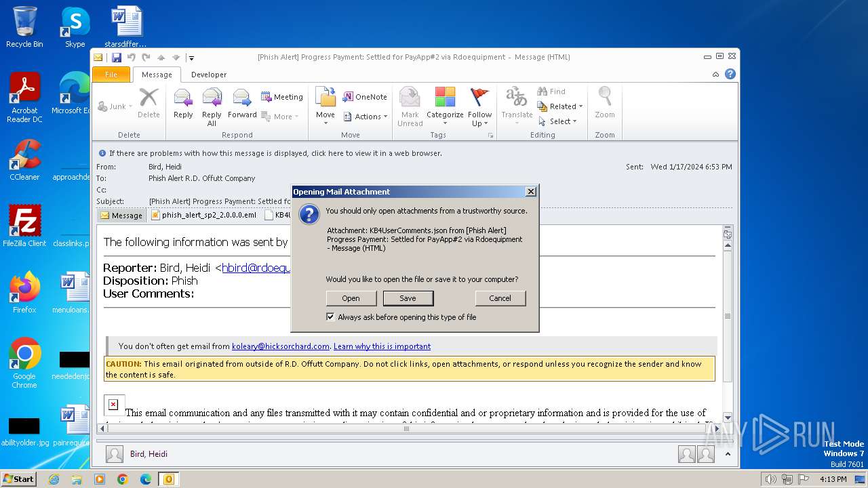Click Find in Editing group

tap(551, 91)
